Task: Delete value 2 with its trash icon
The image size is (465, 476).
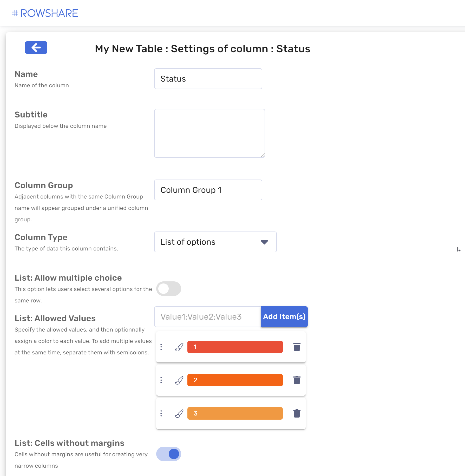Action: tap(297, 380)
